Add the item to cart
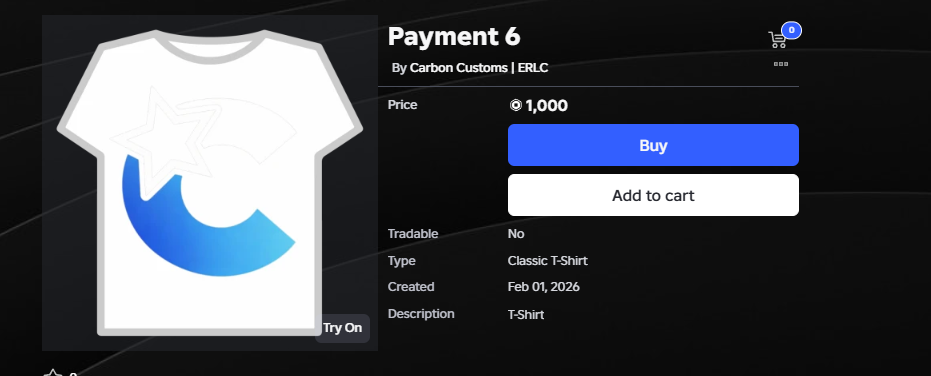The width and height of the screenshot is (931, 376). (x=653, y=195)
